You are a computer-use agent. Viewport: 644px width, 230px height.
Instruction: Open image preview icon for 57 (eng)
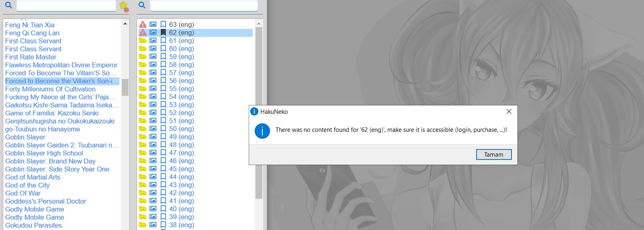(x=153, y=73)
